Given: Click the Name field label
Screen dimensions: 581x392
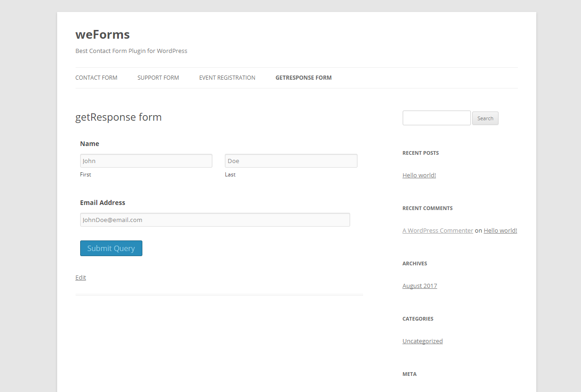Looking at the screenshot, I should 89,143.
